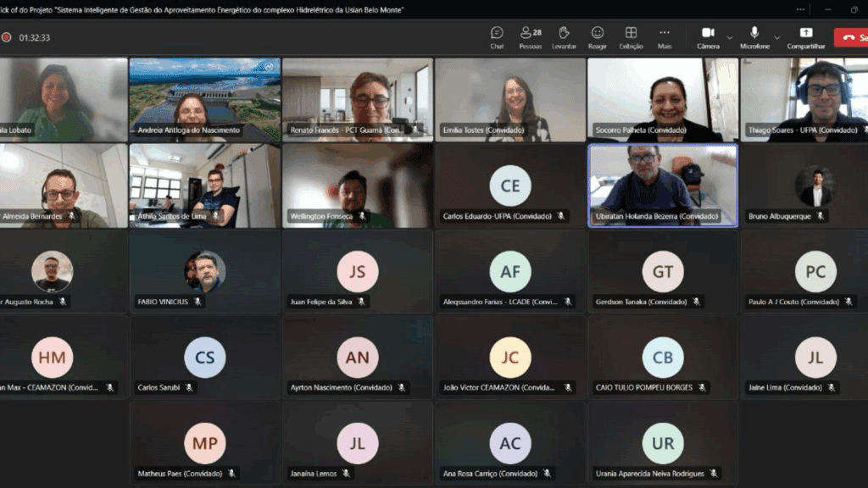The image size is (868, 488).
Task: Click the meeting timer 01:32:33
Action: (x=35, y=37)
